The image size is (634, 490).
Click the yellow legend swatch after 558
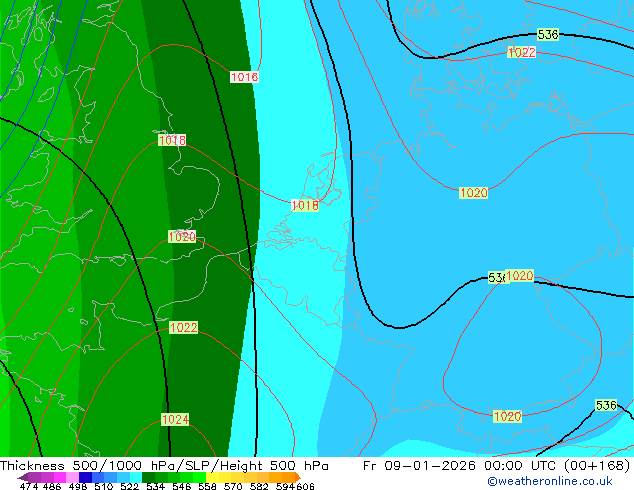coord(212,477)
